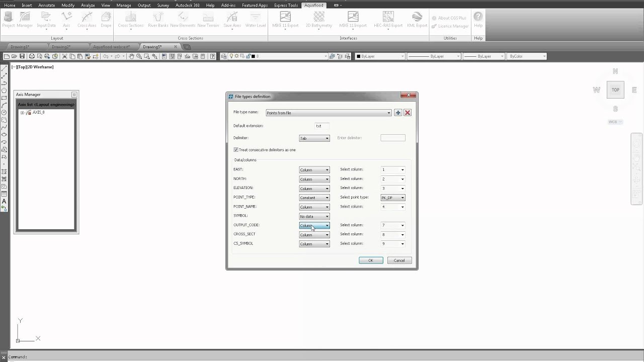Click the Multiline Text tool in left toolbar

point(4,201)
